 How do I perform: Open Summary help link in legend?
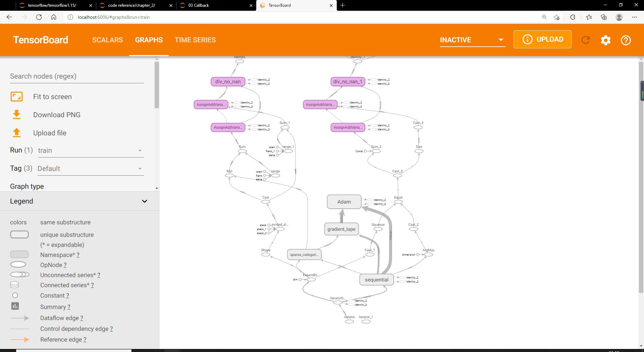[69, 307]
